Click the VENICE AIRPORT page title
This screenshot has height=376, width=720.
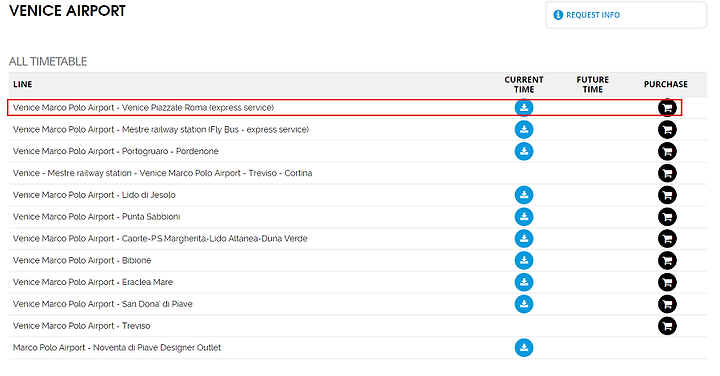coord(67,11)
